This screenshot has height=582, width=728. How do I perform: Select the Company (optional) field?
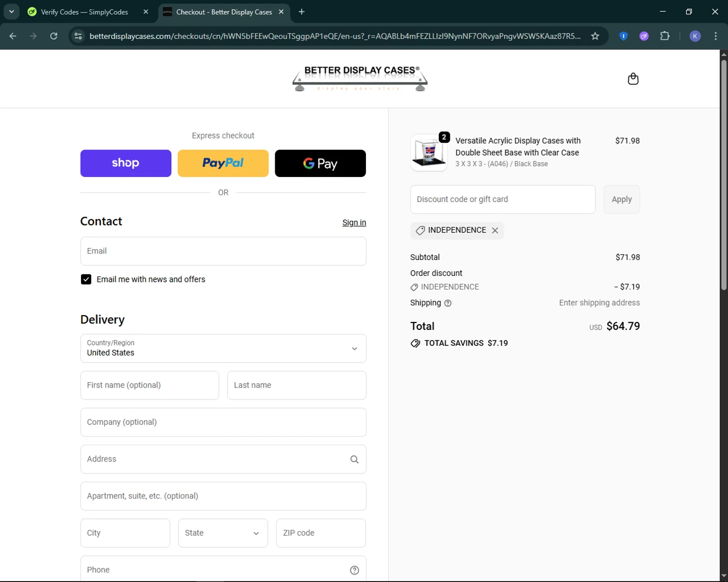(x=223, y=422)
